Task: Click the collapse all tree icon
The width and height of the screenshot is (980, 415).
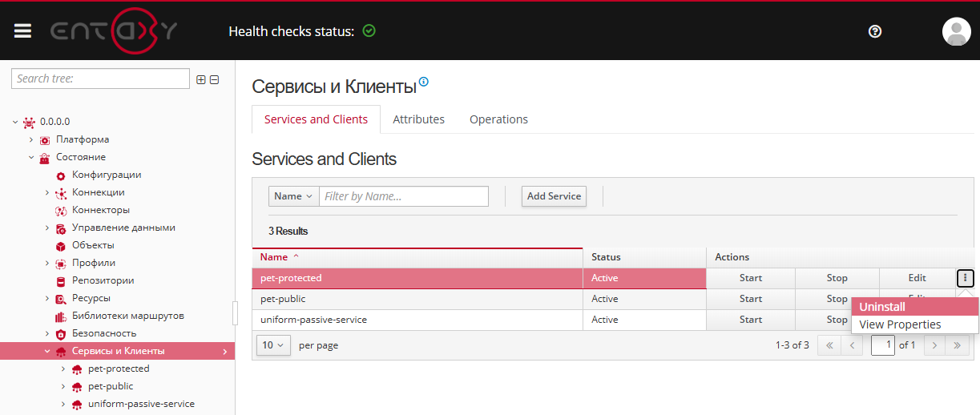Action: pyautogui.click(x=215, y=79)
